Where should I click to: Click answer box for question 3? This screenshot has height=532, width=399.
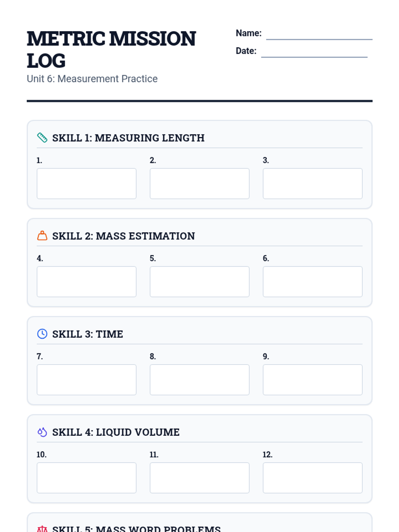[313, 184]
